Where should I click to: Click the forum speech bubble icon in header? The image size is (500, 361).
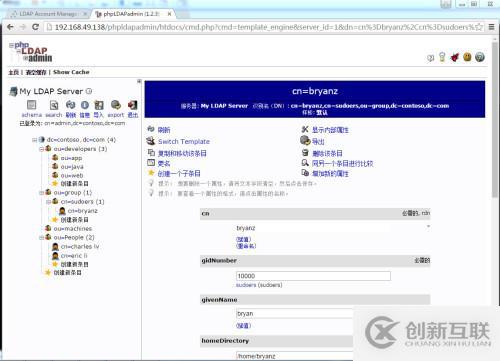pyautogui.click(x=430, y=58)
